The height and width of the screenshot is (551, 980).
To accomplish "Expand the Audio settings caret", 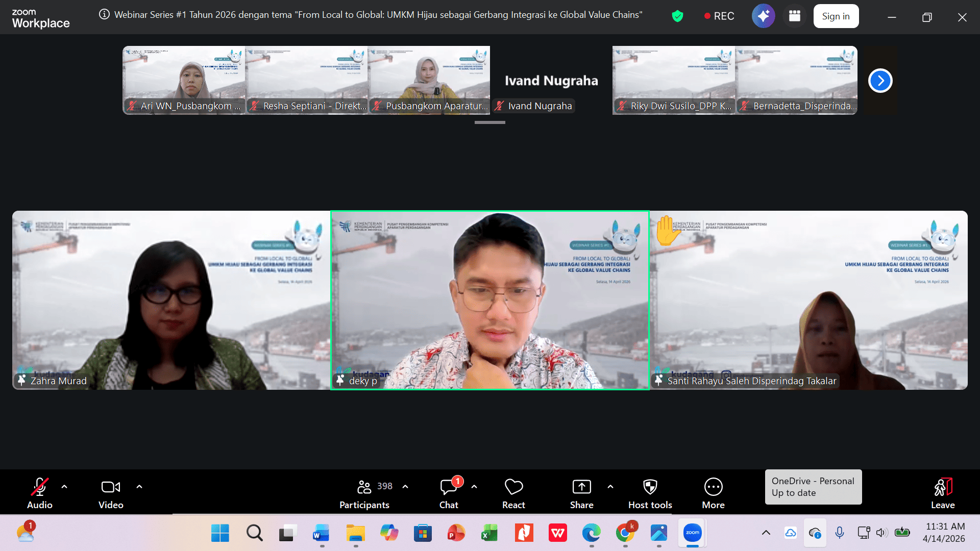I will tap(64, 487).
